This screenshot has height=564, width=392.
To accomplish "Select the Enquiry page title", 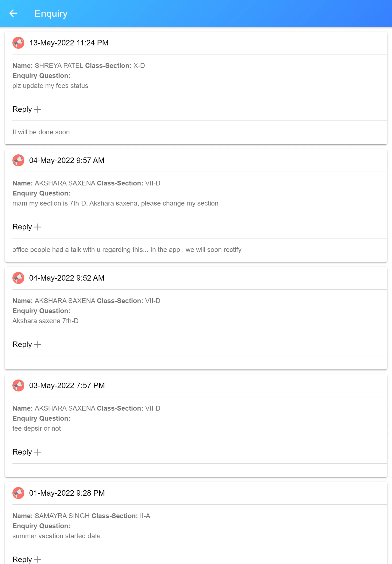I will pyautogui.click(x=51, y=14).
